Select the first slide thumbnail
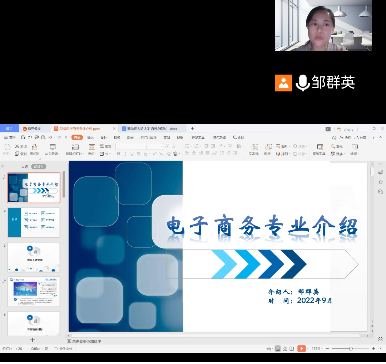Image resolution: width=386 pixels, height=364 pixels. [34, 188]
